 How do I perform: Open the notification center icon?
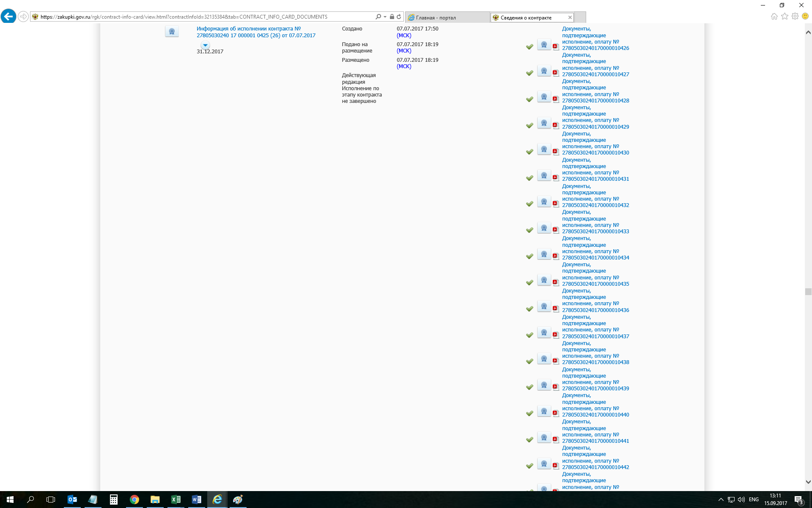(x=798, y=500)
